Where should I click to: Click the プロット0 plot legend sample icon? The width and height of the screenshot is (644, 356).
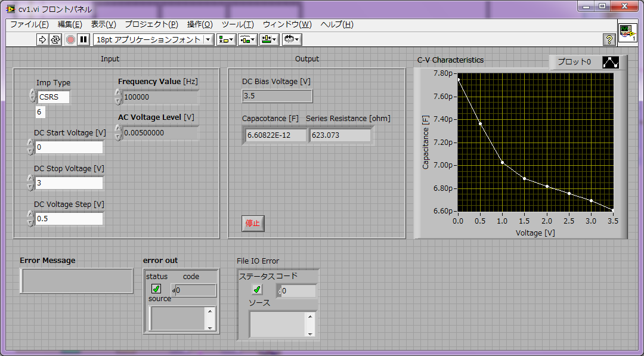[611, 63]
